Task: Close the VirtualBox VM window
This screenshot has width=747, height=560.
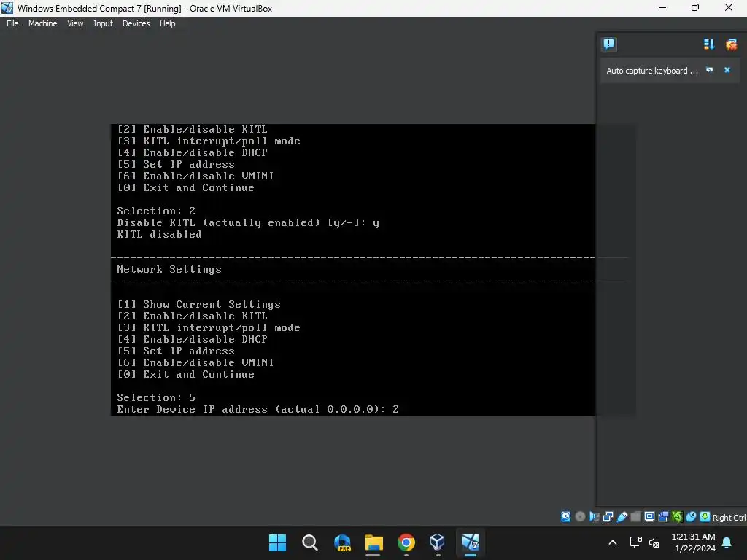Action: tap(729, 7)
